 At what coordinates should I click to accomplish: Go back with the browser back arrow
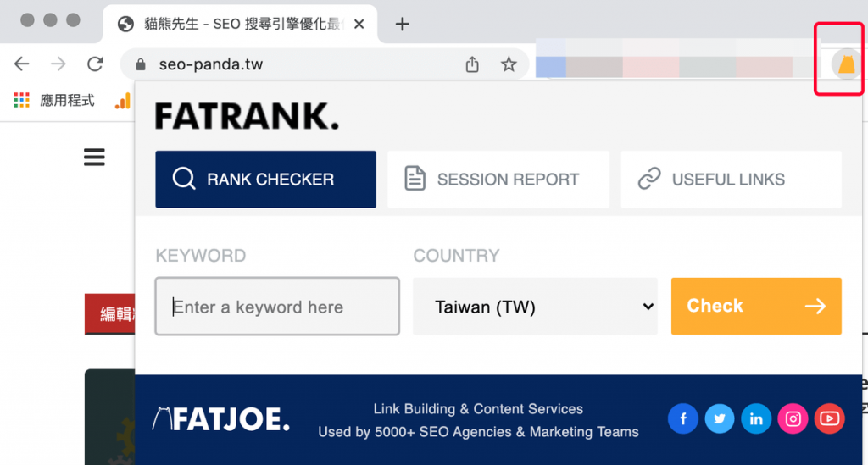pos(21,64)
